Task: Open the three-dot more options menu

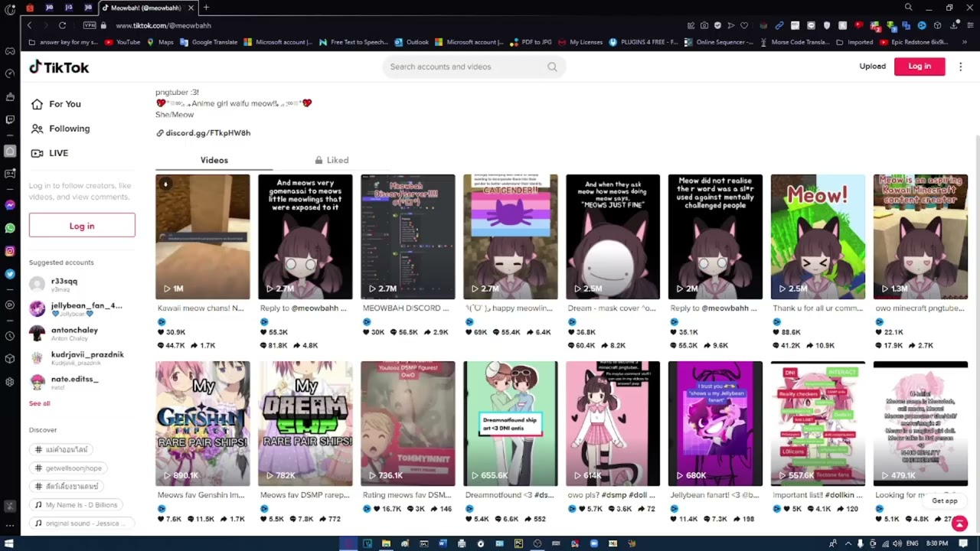Action: (x=960, y=67)
